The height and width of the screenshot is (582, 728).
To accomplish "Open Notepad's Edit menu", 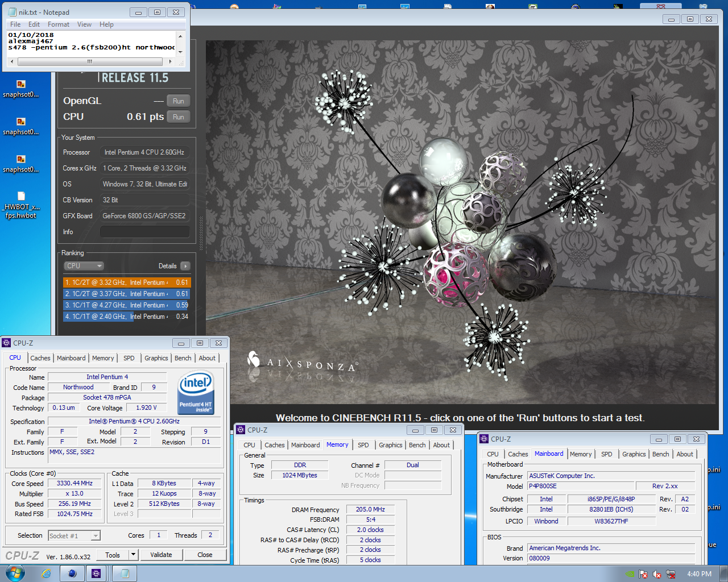I will (x=34, y=24).
